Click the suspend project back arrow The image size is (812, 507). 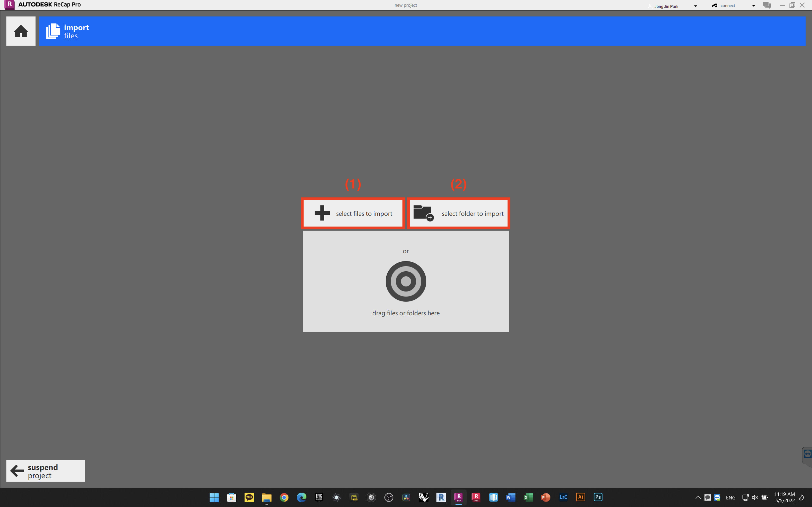[17, 471]
